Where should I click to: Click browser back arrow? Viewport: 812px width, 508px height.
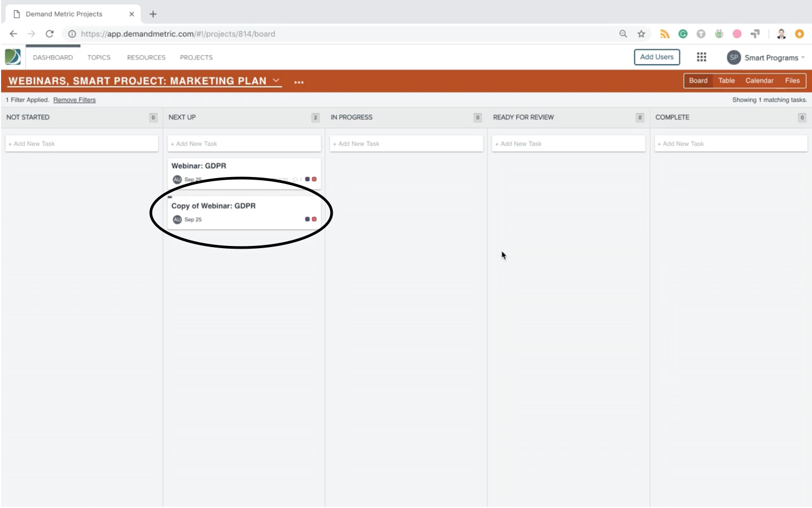(13, 34)
